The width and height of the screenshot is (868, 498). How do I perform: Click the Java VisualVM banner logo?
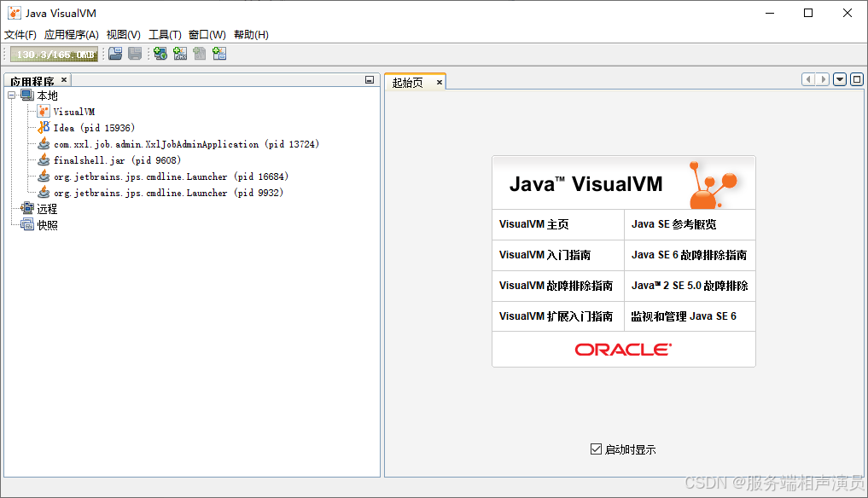(x=624, y=183)
